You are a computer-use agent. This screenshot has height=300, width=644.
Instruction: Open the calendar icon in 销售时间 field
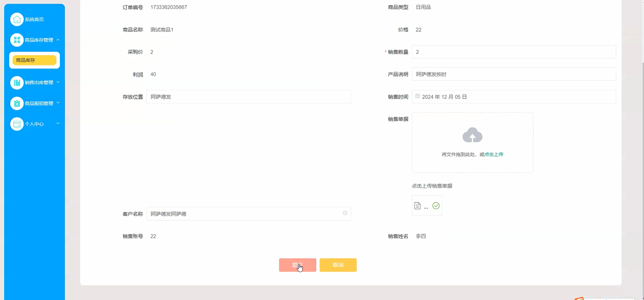click(418, 96)
